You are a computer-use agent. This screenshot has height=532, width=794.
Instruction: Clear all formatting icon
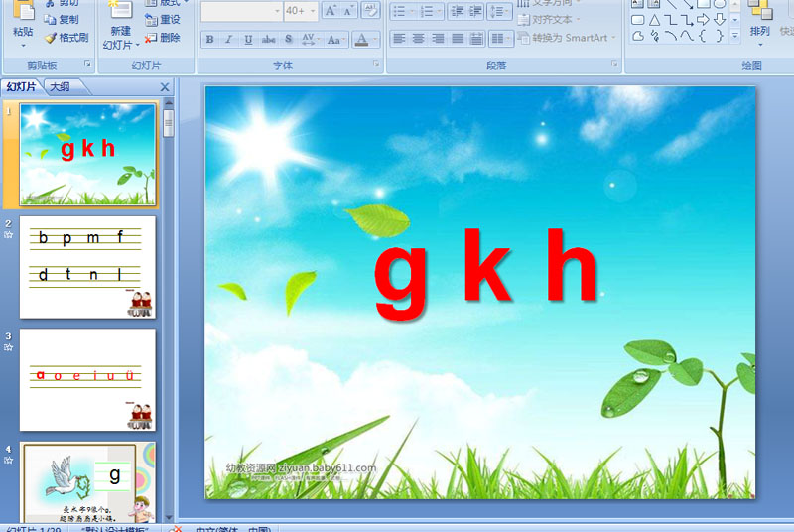click(370, 11)
